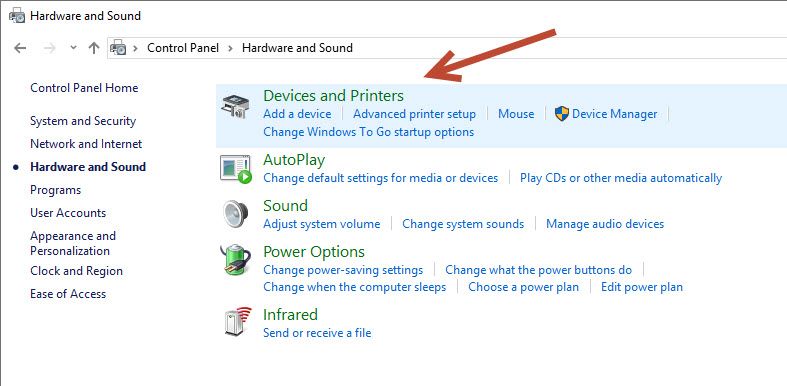Click Add a device link
The height and width of the screenshot is (386, 787).
[x=297, y=114]
